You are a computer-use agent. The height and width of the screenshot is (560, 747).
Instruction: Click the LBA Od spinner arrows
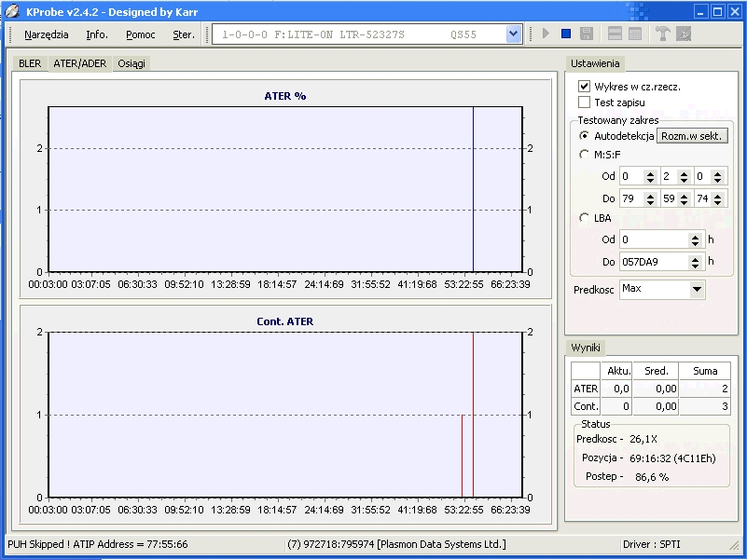696,240
